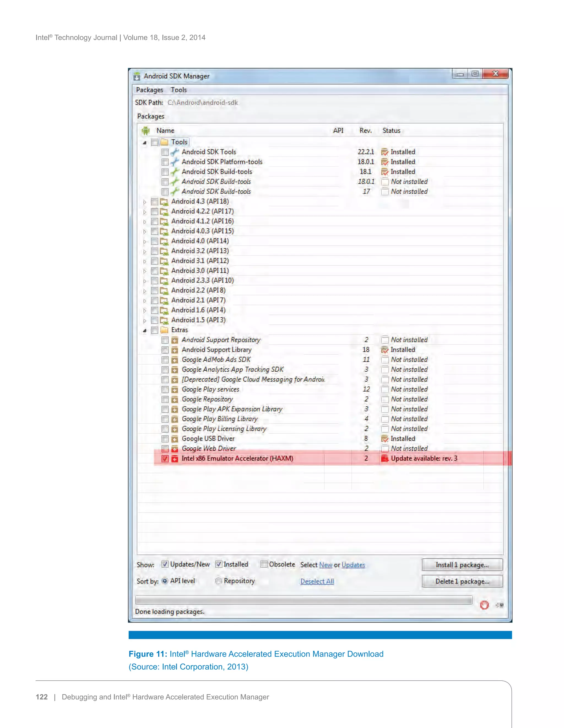
Task: Click the update-available status icon for HAXM
Action: [x=385, y=459]
